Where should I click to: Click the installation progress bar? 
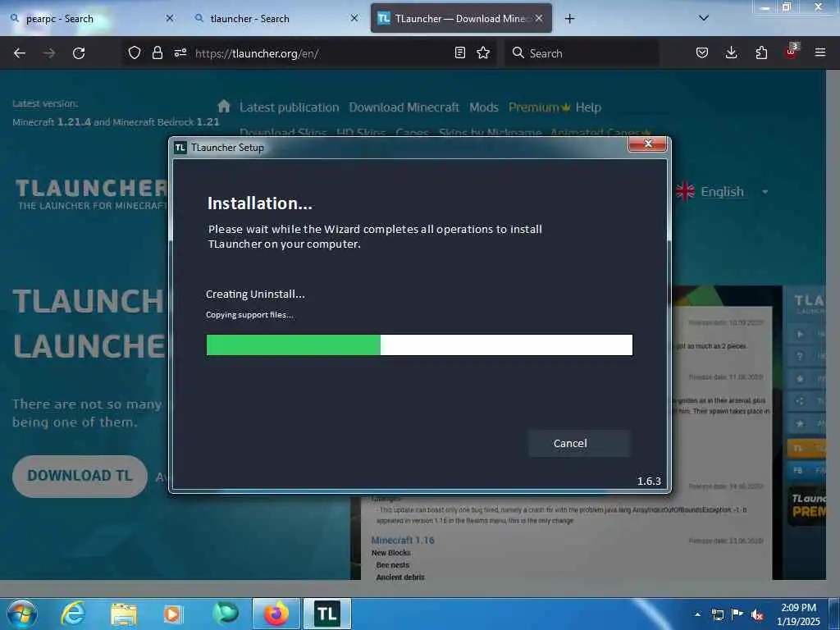pyautogui.click(x=419, y=345)
